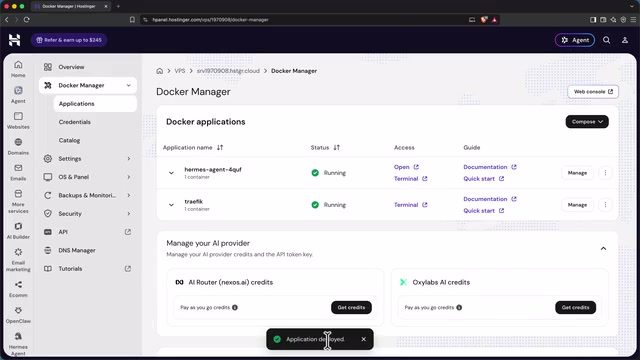The height and width of the screenshot is (360, 640).
Task: Open Domains from the left rail
Action: click(18, 147)
